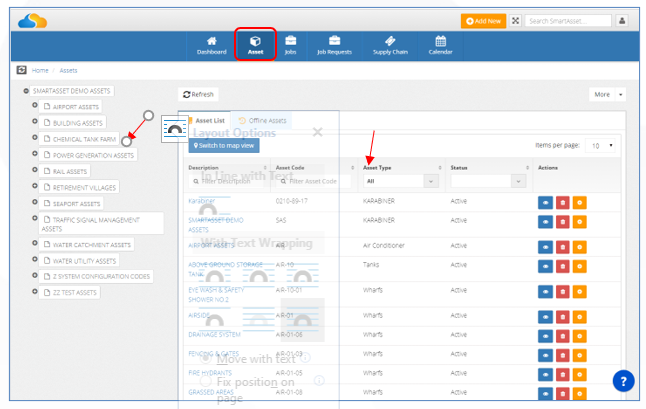646x409 pixels.
Task: Collapse the SMARTASSET DEMO ASSETS root node
Action: pos(26,91)
